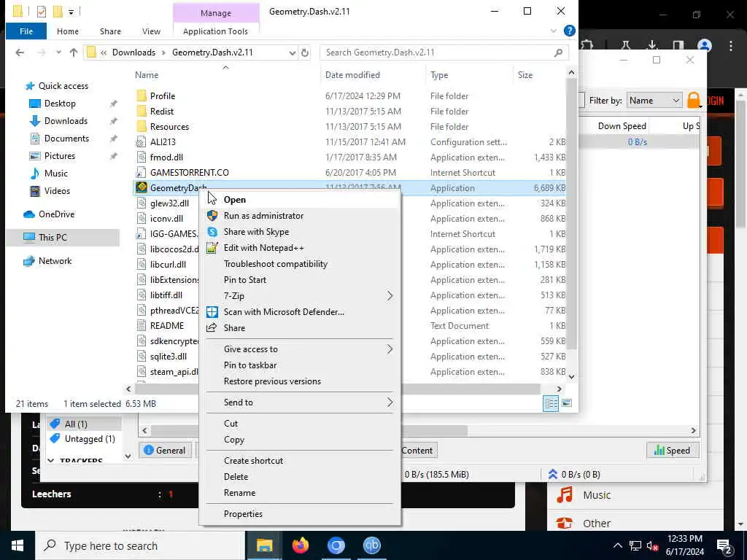Screen dimensions: 747x560
Task: Switch to the Home ribbon tab
Action: click(68, 31)
